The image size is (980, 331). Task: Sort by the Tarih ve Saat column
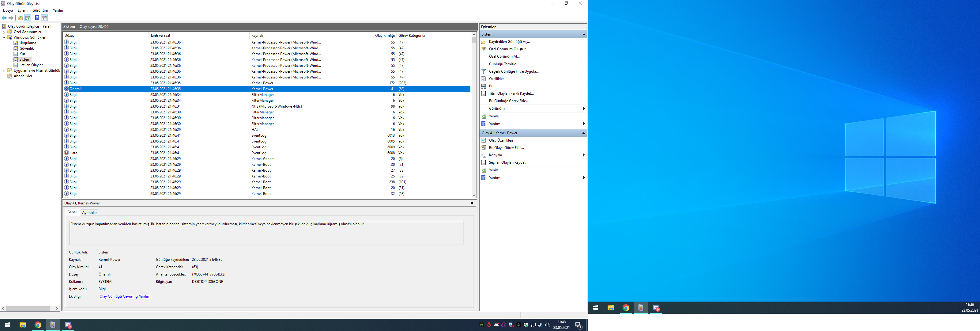tap(199, 36)
